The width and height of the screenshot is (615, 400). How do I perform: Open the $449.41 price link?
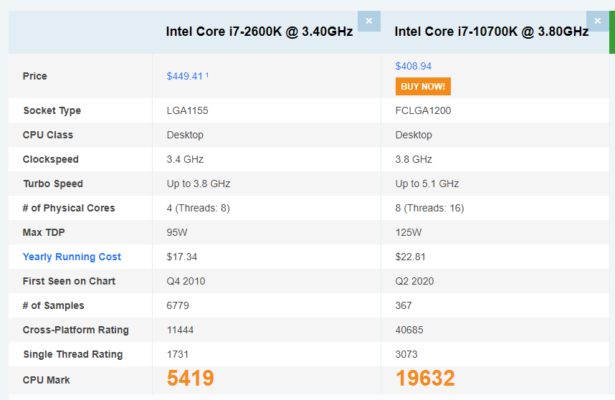click(x=184, y=76)
